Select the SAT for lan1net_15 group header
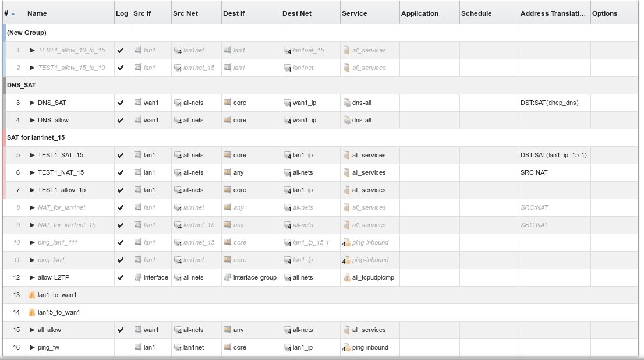This screenshot has height=360, width=644. click(36, 138)
